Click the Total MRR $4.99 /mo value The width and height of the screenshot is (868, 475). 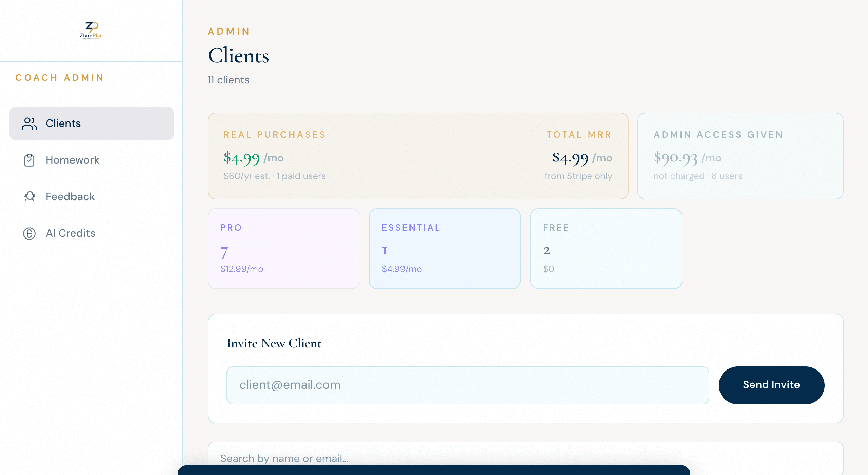pyautogui.click(x=582, y=158)
